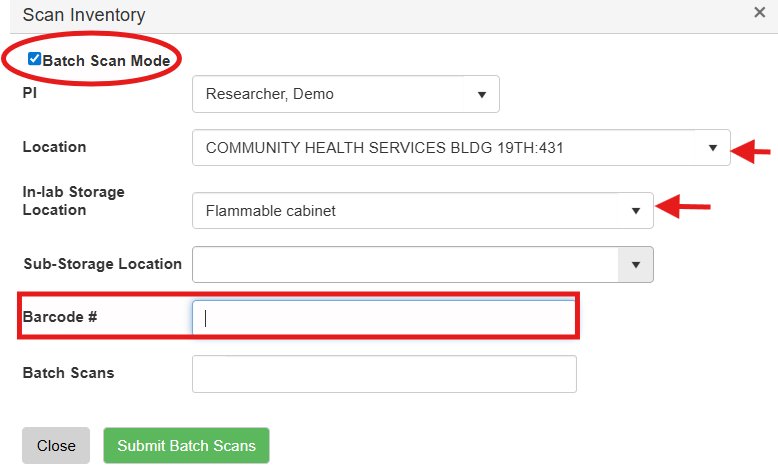Click the empty Sub-Storage Location combo box
The width and height of the screenshot is (778, 475).
tap(406, 265)
